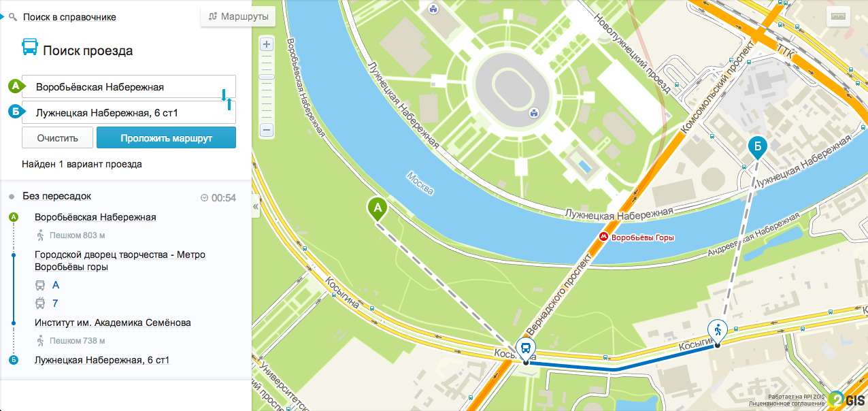Select bus route A link
The width and height of the screenshot is (868, 411).
click(56, 285)
